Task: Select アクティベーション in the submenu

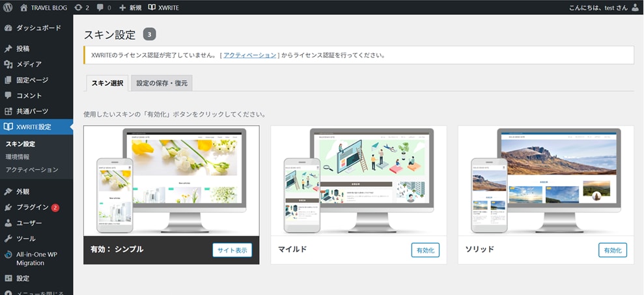Action: [x=32, y=170]
